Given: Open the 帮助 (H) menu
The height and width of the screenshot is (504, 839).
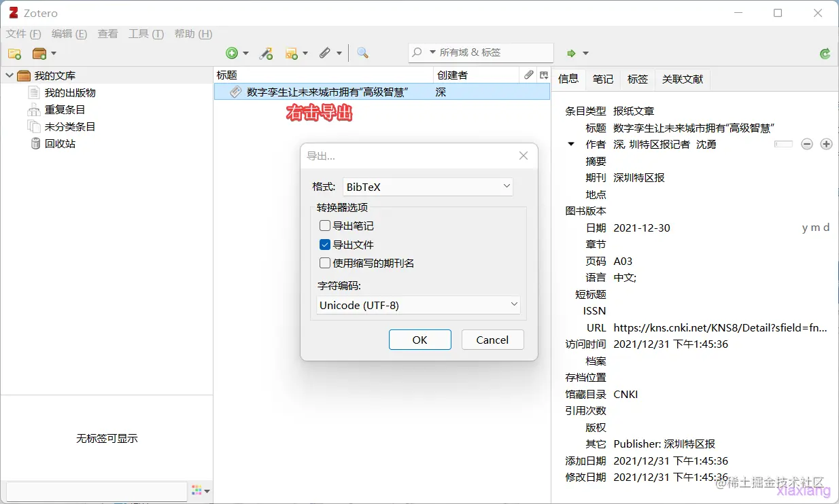Looking at the screenshot, I should pyautogui.click(x=193, y=34).
